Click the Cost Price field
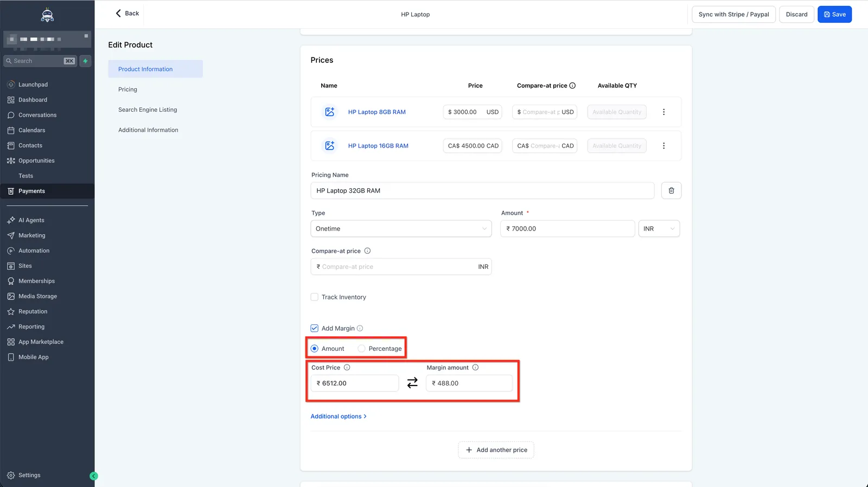Image resolution: width=868 pixels, height=487 pixels. [x=355, y=383]
